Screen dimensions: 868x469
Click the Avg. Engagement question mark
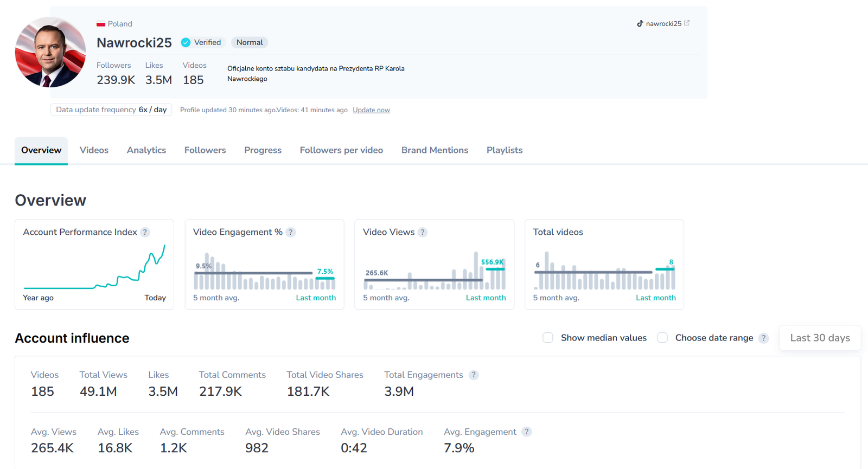526,432
